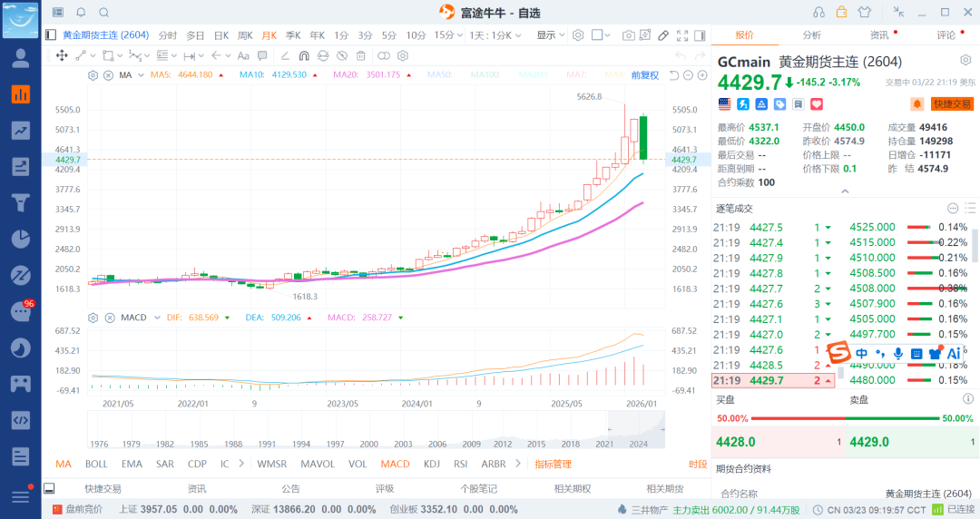Click the 快捷交易 quick trade button
Image resolution: width=980 pixels, height=519 pixels.
pos(952,104)
